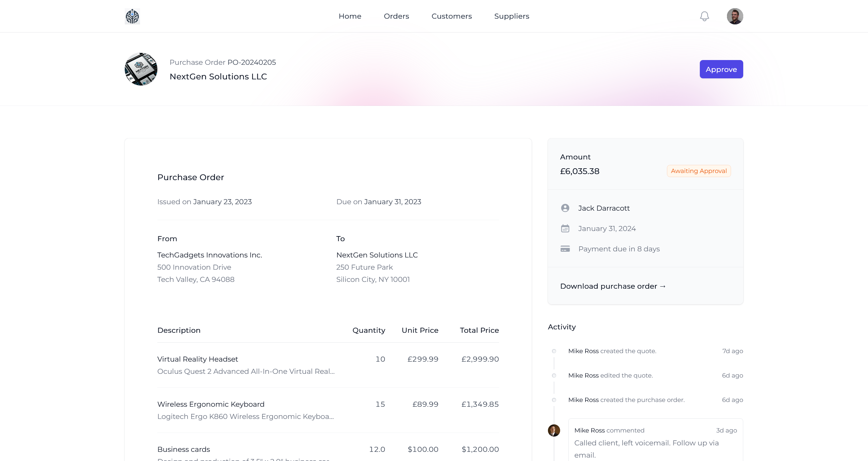Viewport: 868px width, 461px height.
Task: Approve the purchase order
Action: click(721, 69)
